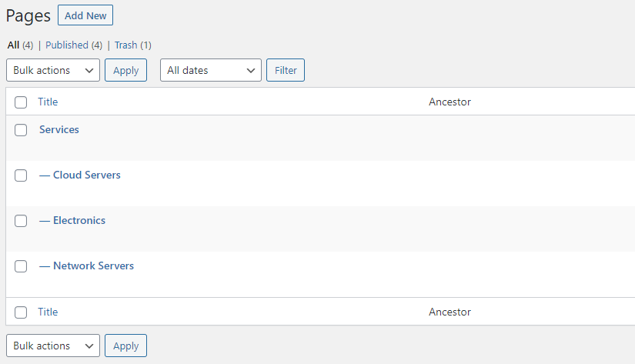This screenshot has width=635, height=364.
Task: Sort pages by top Title column
Action: (x=48, y=102)
